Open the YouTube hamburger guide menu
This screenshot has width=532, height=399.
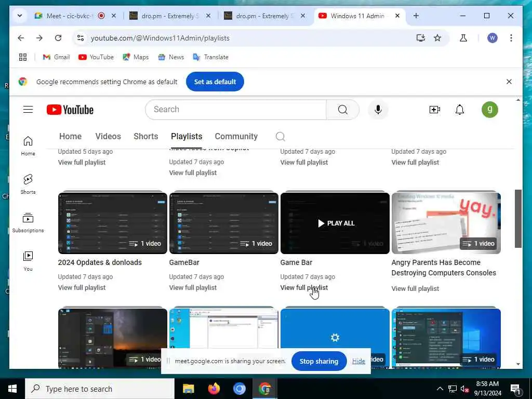28,110
